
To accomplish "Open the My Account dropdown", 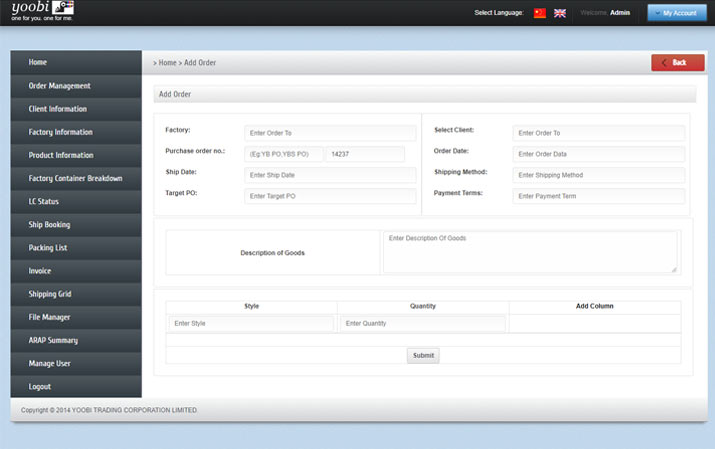I will (677, 13).
